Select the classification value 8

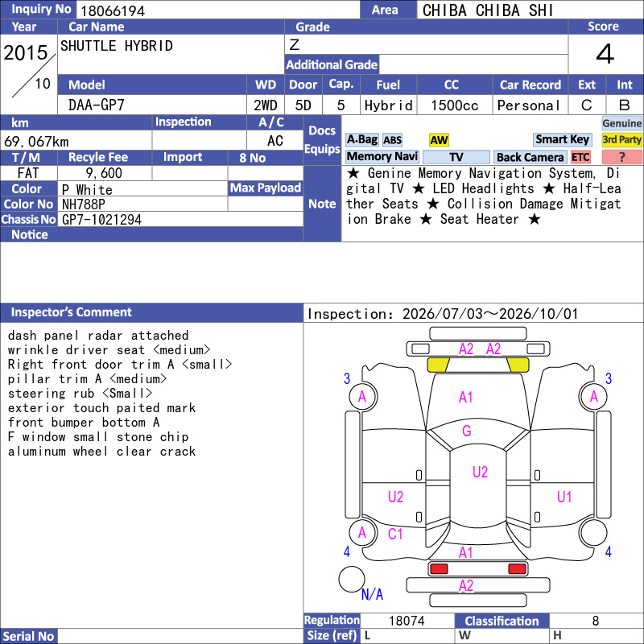click(x=596, y=621)
